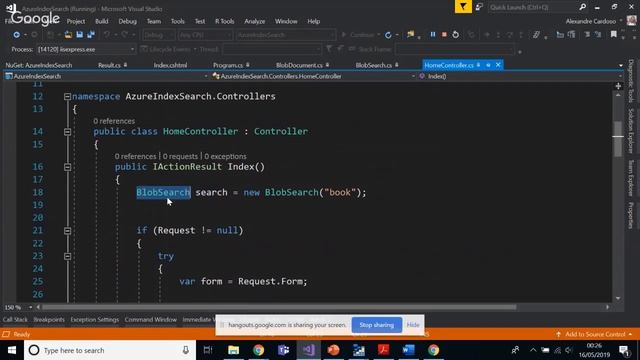
Task: Click the feedback icon beside notifications
Action: [x=479, y=7]
